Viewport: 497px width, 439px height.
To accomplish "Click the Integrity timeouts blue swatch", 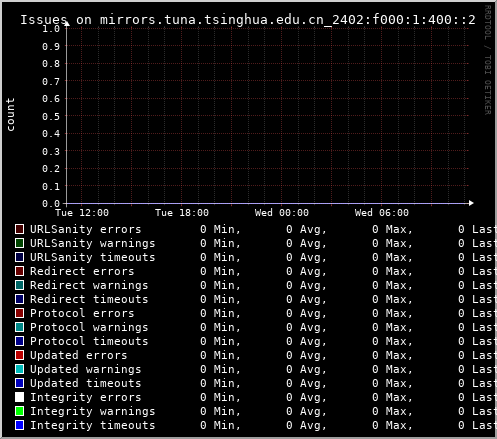I will pyautogui.click(x=20, y=425).
